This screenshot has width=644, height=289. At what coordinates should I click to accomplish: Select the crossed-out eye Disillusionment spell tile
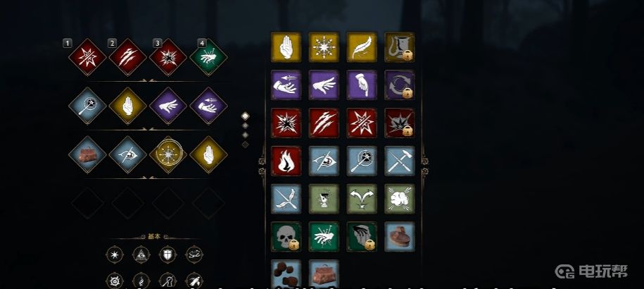(x=324, y=161)
